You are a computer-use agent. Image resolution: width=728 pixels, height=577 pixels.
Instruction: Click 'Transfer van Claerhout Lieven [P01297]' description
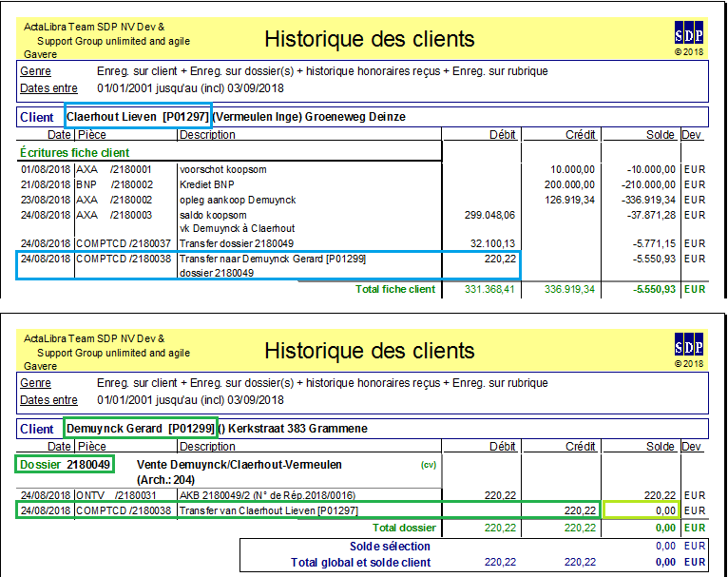point(269,510)
